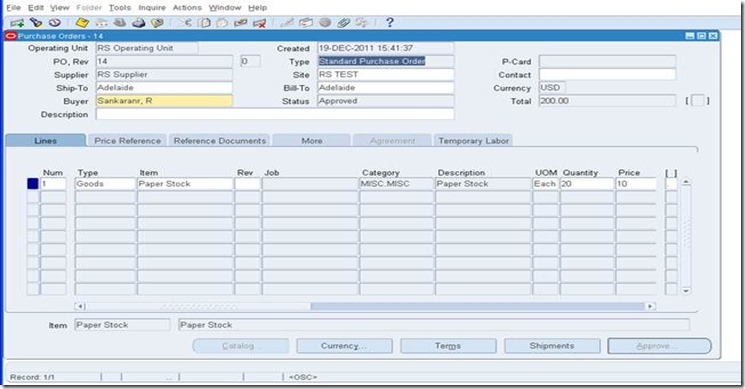The height and width of the screenshot is (389, 745).
Task: Click the Switch Responsibilities toolbar icon
Action: [120, 22]
